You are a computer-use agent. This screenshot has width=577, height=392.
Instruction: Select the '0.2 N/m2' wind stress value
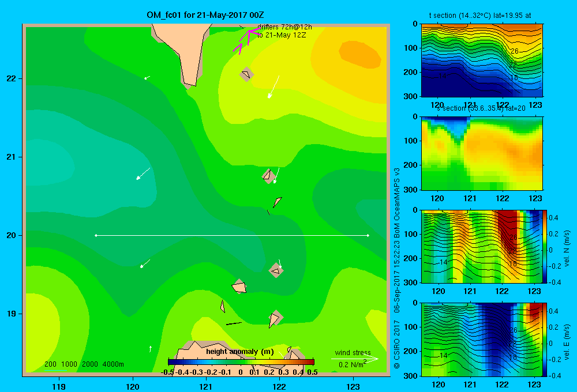pos(353,364)
